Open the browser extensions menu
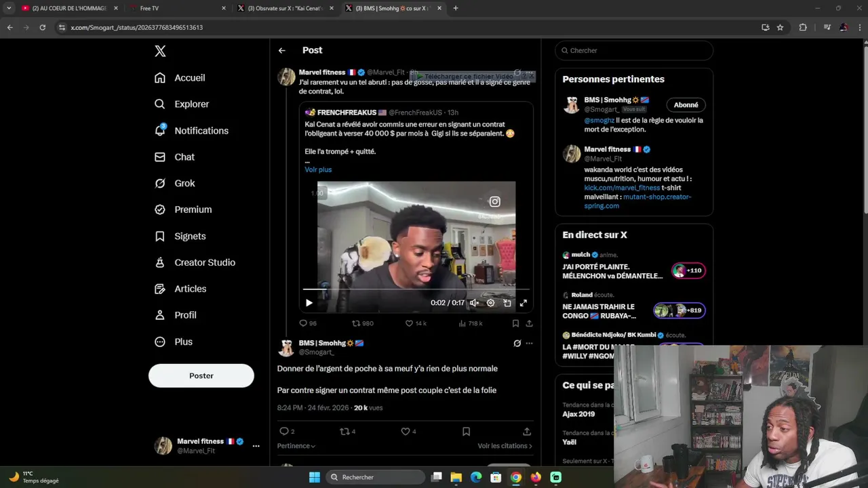868x488 pixels. click(803, 27)
